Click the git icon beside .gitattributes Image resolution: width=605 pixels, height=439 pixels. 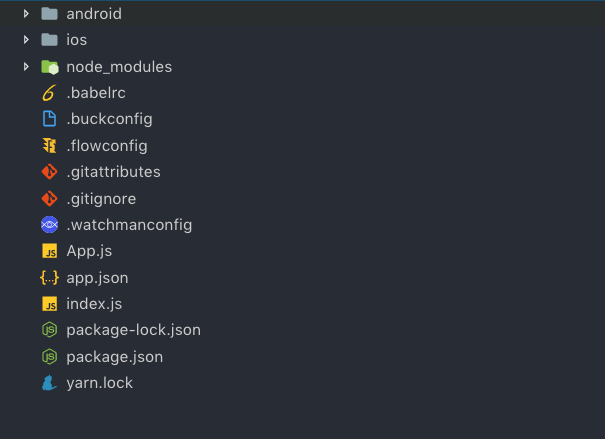49,172
